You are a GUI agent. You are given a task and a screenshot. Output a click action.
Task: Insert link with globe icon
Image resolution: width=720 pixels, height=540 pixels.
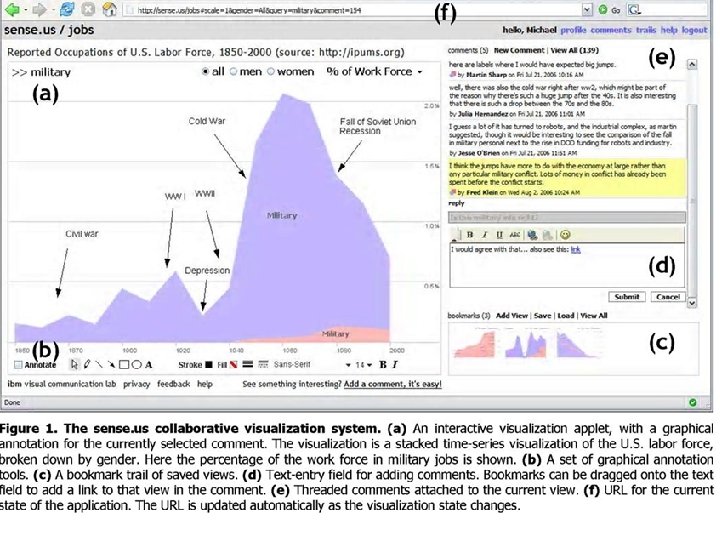pos(532,235)
